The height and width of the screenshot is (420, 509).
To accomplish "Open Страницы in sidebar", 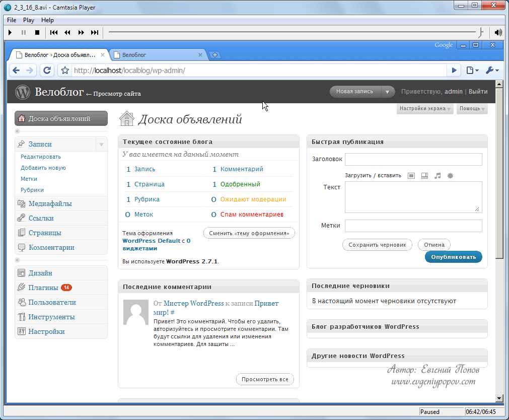I will (61, 233).
